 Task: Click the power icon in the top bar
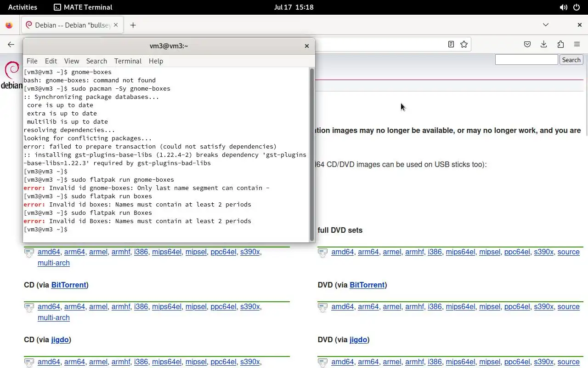(x=577, y=7)
